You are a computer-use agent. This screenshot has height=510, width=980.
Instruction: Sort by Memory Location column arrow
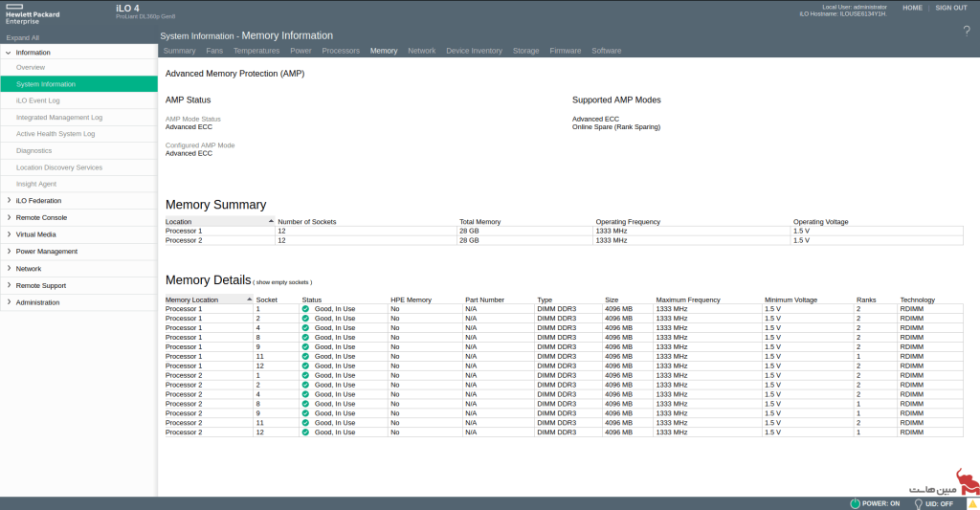click(x=250, y=299)
